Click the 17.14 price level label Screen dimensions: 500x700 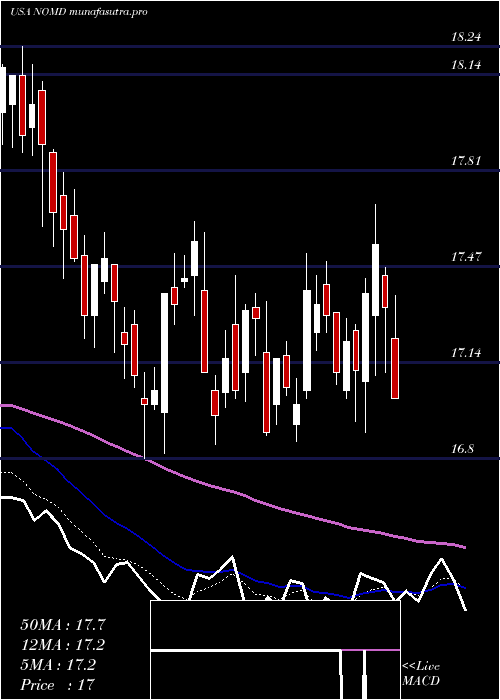(x=466, y=353)
